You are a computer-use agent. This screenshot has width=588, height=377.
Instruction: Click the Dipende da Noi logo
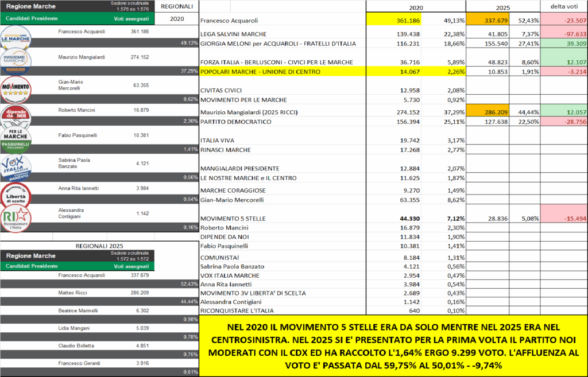pos(18,113)
